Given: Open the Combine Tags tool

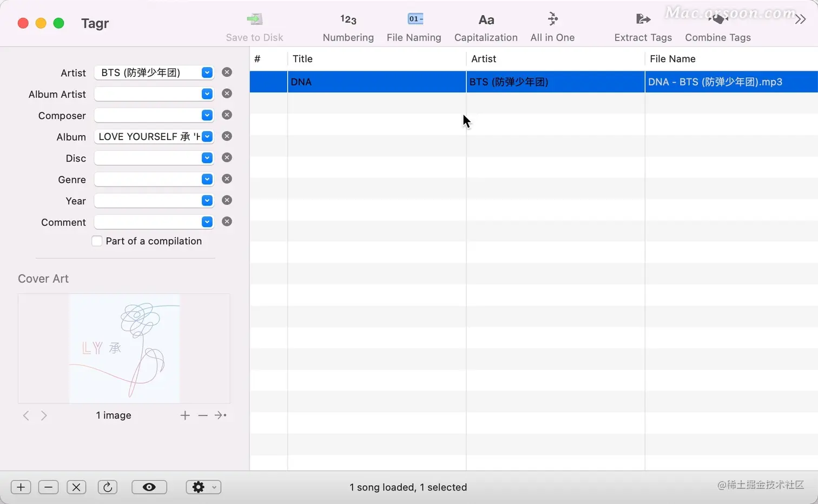Looking at the screenshot, I should tap(718, 28).
